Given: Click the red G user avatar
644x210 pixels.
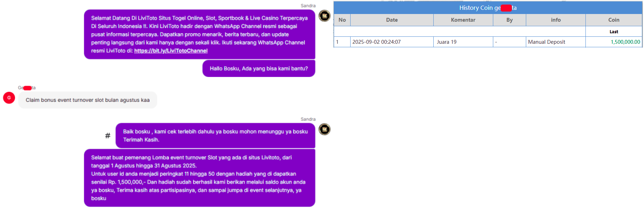Looking at the screenshot, I should point(9,98).
